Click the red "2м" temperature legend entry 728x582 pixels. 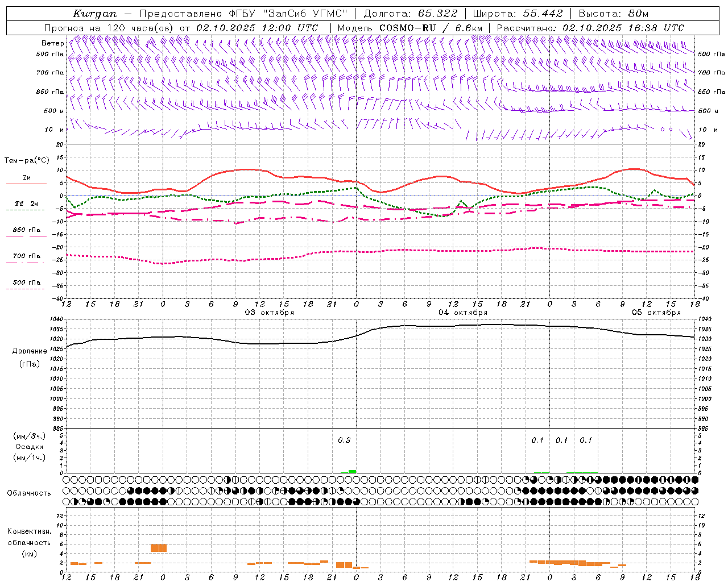[27, 178]
